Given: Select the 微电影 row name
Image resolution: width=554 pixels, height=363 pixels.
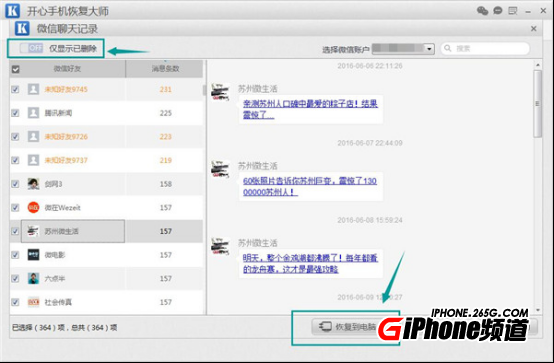Looking at the screenshot, I should pyautogui.click(x=55, y=255).
